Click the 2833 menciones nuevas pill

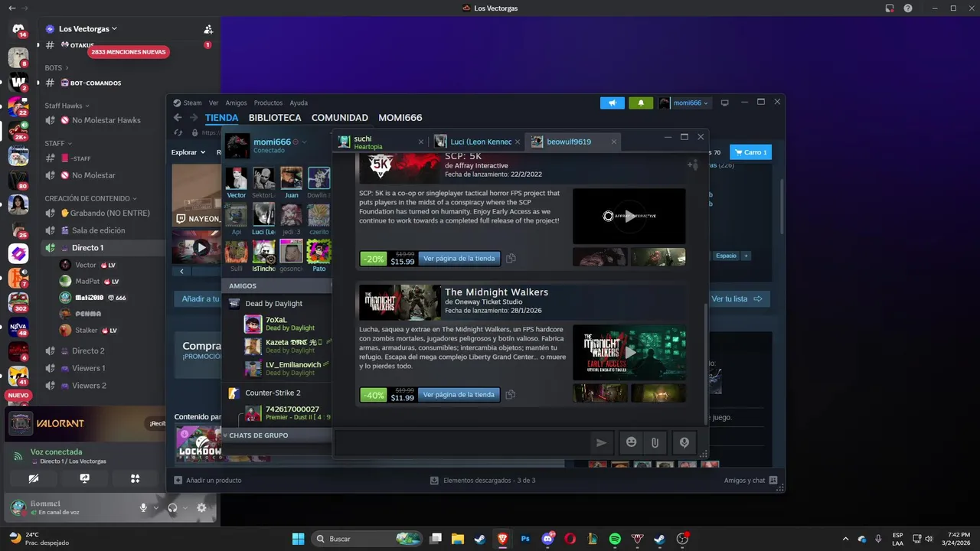(x=128, y=52)
